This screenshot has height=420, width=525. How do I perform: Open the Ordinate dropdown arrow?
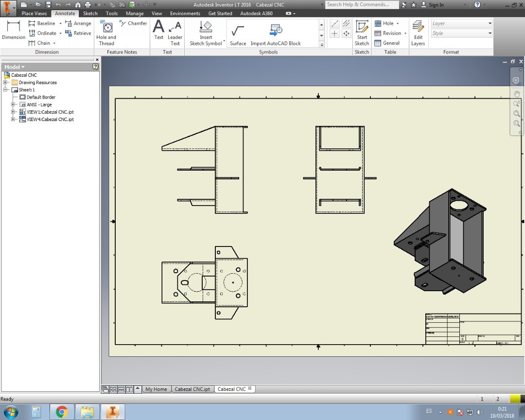pyautogui.click(x=60, y=33)
